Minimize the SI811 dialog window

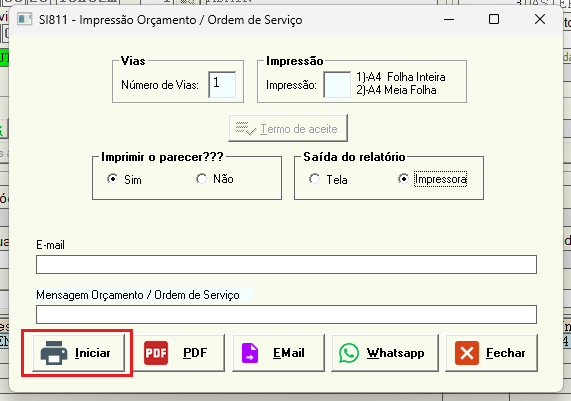point(449,19)
